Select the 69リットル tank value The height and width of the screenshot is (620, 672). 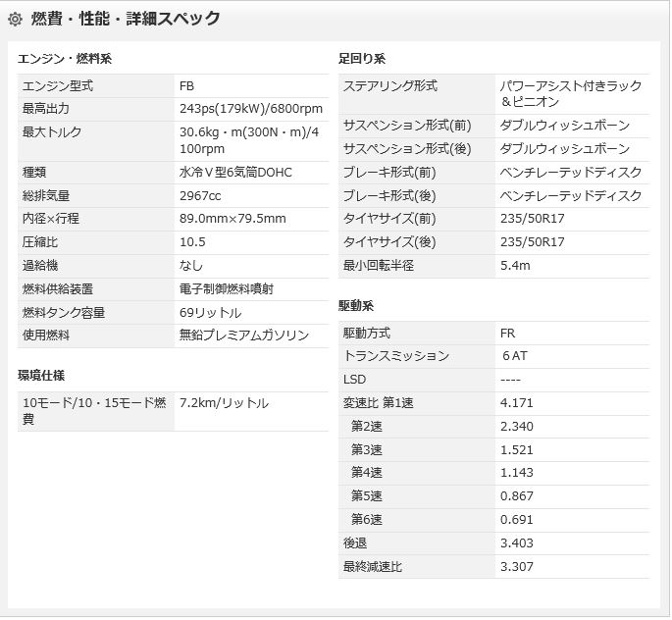point(210,313)
